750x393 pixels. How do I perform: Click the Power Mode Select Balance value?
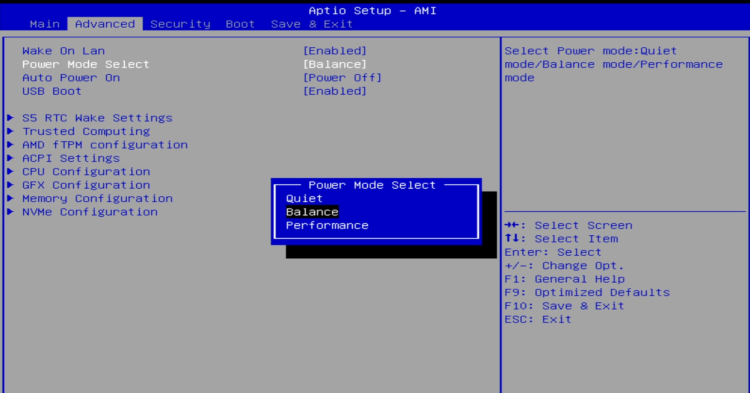pyautogui.click(x=335, y=64)
